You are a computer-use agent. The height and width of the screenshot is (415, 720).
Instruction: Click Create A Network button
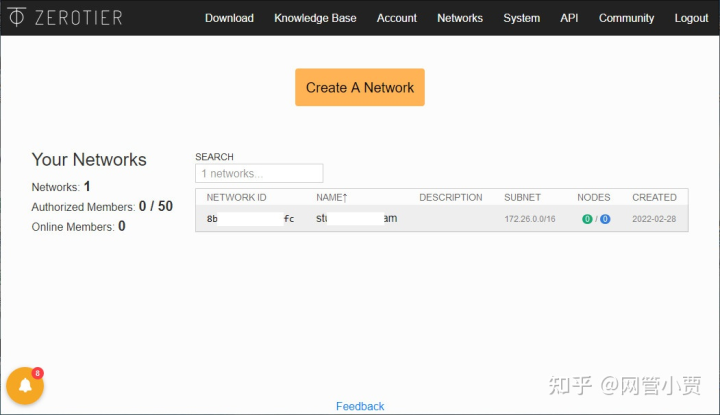click(360, 87)
